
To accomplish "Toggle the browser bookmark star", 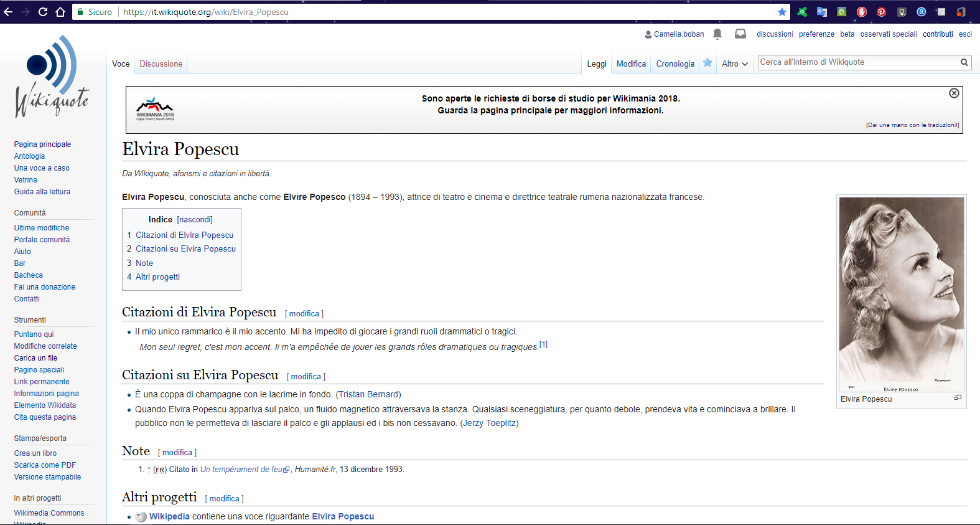I will 782,12.
